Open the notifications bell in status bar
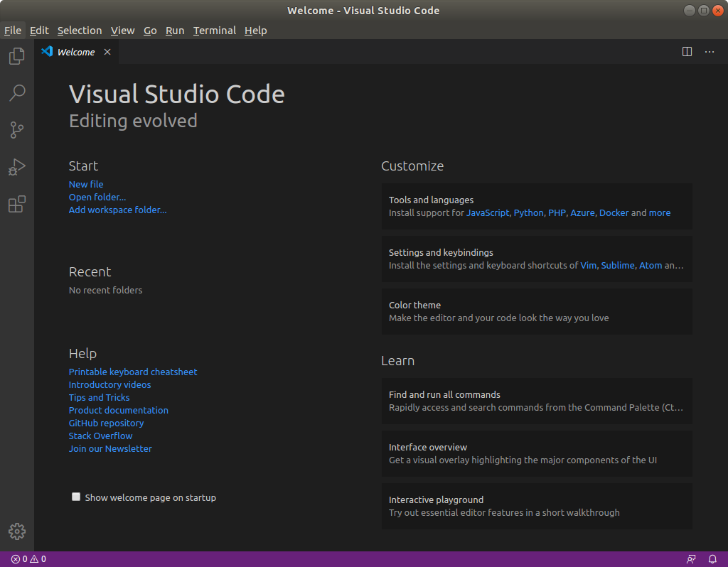This screenshot has width=728, height=567. pos(712,559)
